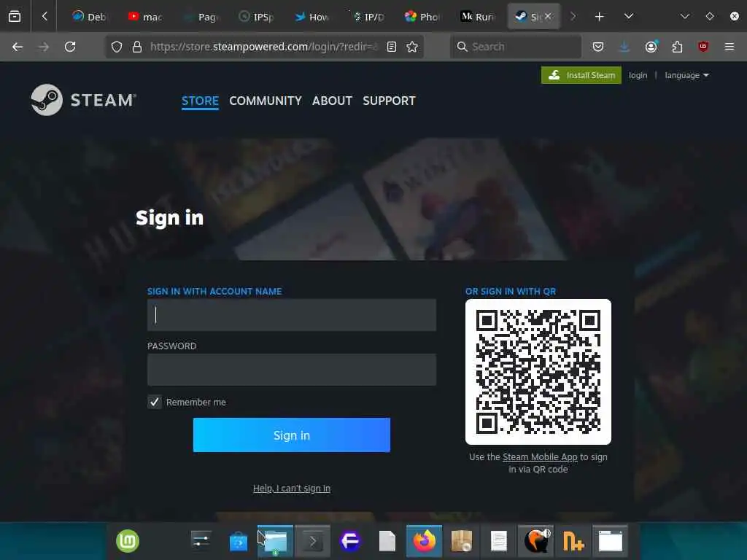Focus the account name input field
Image resolution: width=747 pixels, height=560 pixels.
(x=292, y=315)
